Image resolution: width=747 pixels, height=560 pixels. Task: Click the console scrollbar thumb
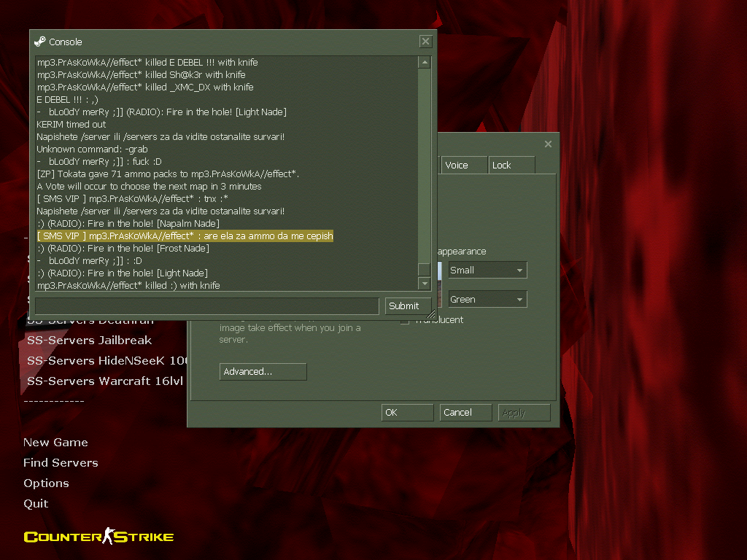pos(425,269)
